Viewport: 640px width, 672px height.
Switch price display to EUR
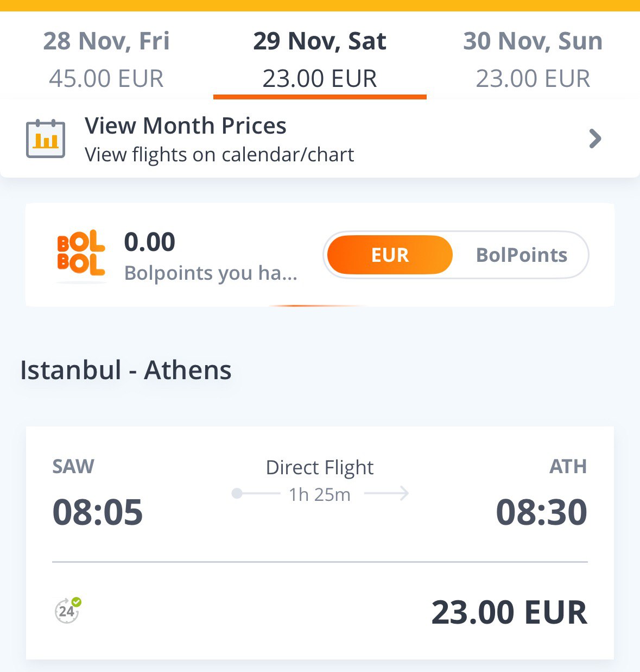[x=389, y=255]
